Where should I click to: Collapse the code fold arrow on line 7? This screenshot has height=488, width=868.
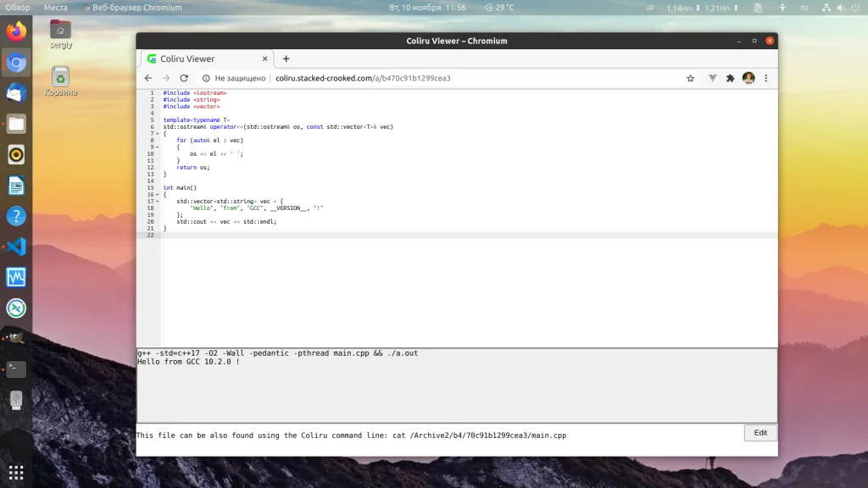tap(158, 134)
